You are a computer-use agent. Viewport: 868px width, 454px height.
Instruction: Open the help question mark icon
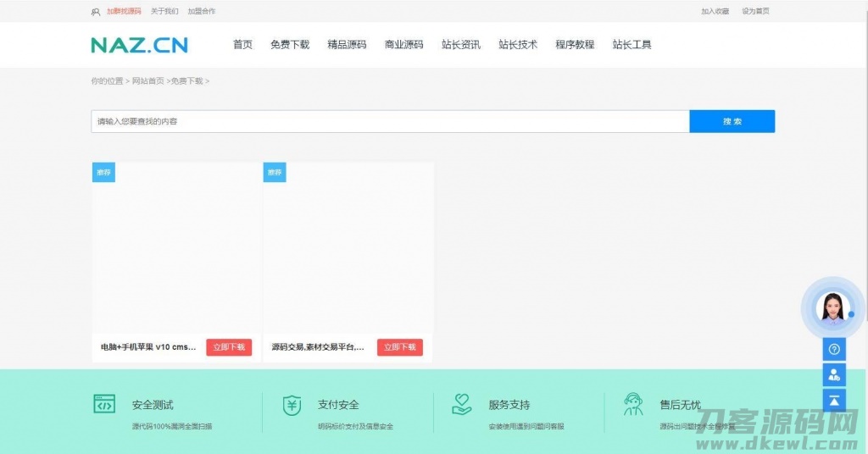click(x=834, y=349)
